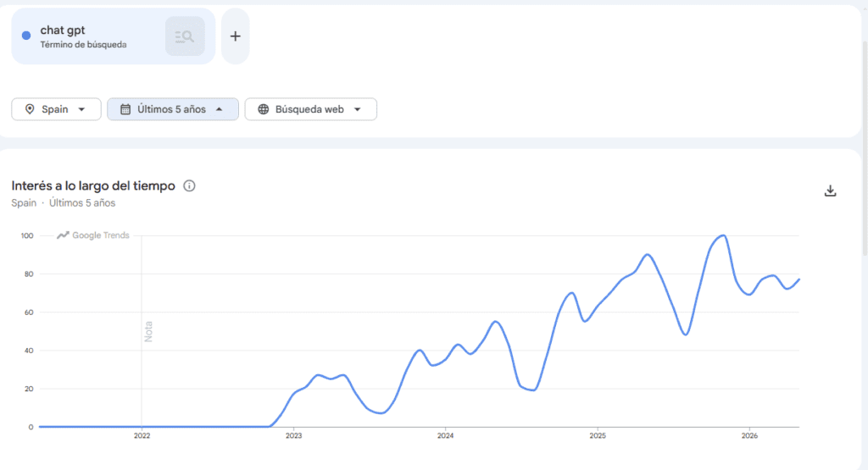
Task: Add a comparison term with plus button
Action: pos(236,36)
